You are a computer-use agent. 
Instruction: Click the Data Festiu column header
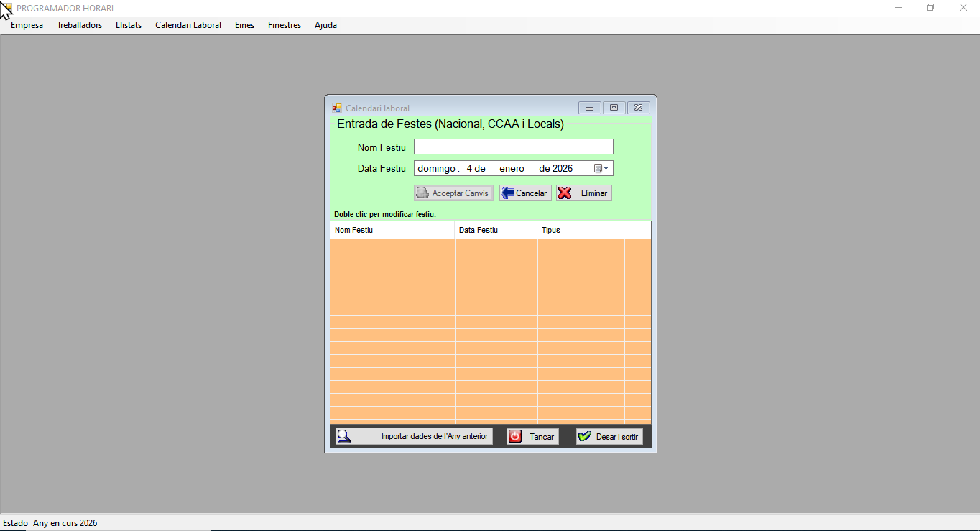(x=479, y=230)
